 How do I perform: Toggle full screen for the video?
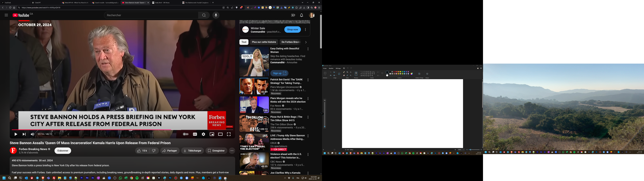(x=229, y=134)
